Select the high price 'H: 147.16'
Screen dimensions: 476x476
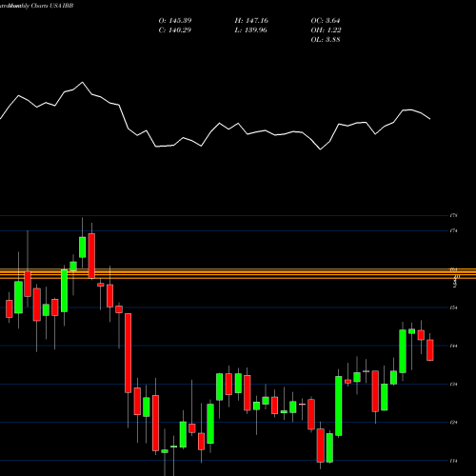(251, 21)
